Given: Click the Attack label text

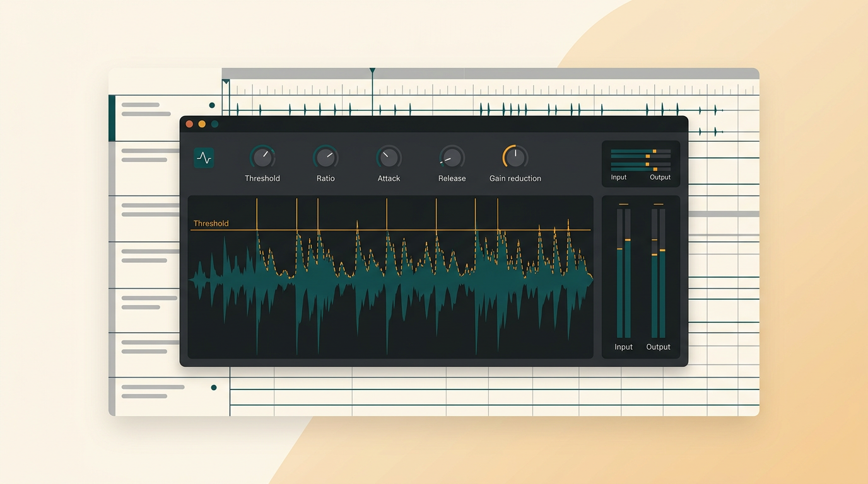Looking at the screenshot, I should [389, 178].
